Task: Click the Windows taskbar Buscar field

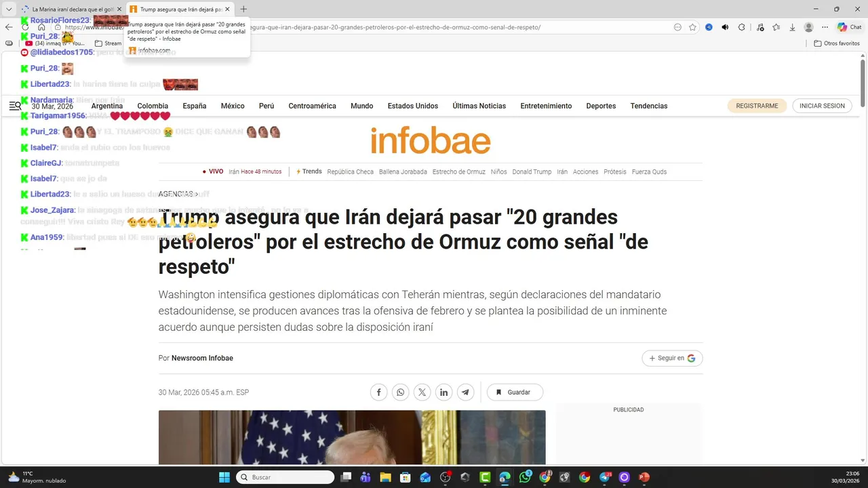Action: click(x=285, y=477)
